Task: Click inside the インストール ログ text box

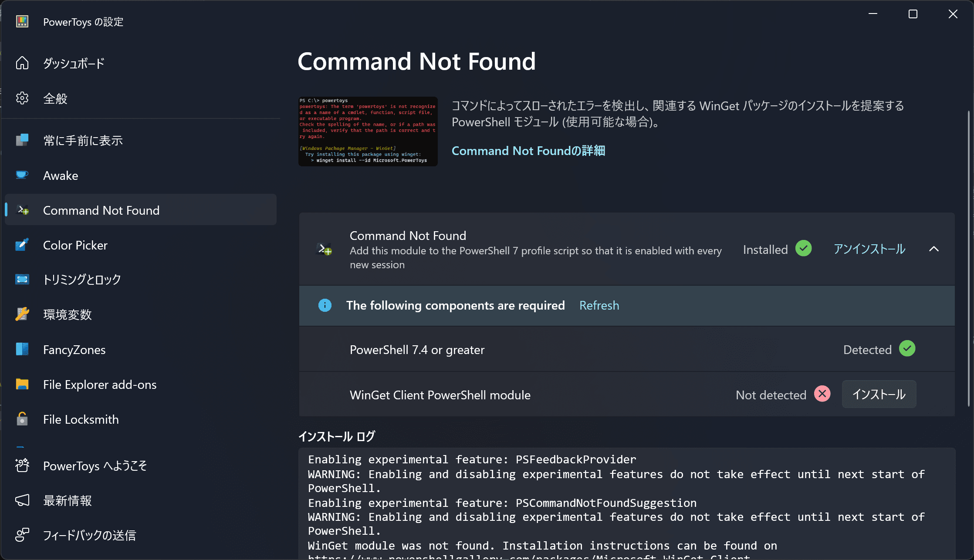Action: click(x=627, y=504)
